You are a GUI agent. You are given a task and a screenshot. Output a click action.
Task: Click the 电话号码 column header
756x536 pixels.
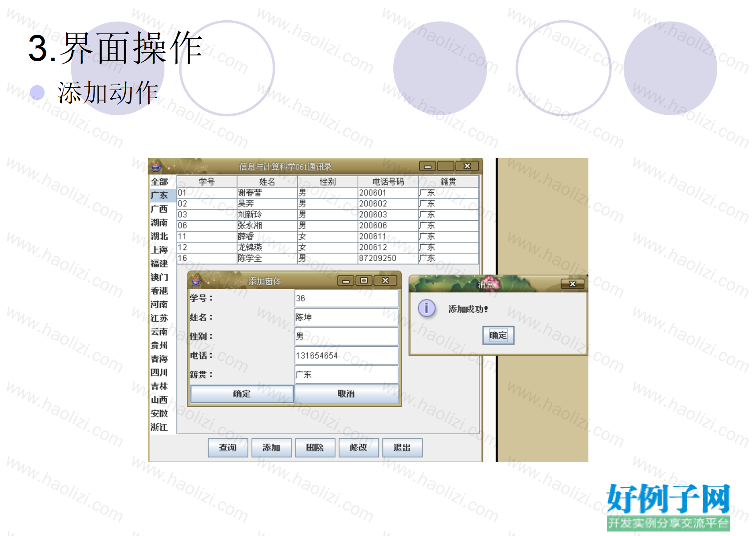click(388, 182)
